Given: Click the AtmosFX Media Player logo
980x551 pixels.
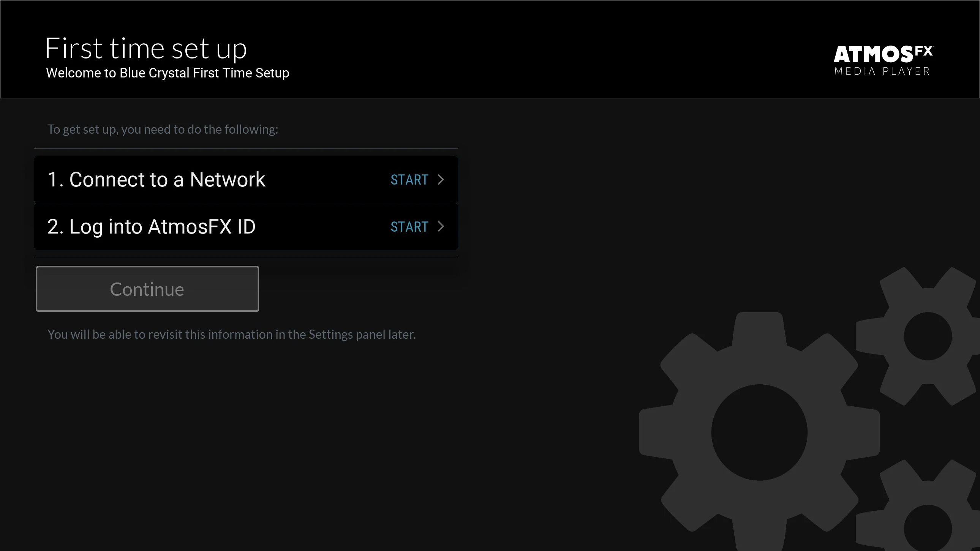Looking at the screenshot, I should click(883, 60).
